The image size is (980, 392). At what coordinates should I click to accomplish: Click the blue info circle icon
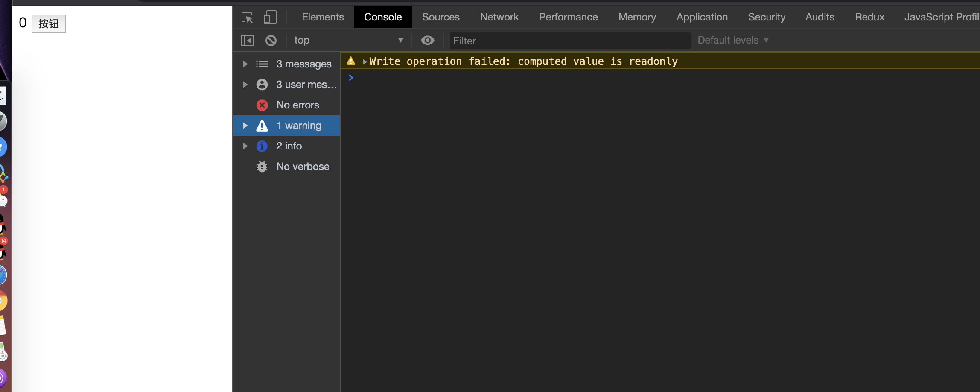click(262, 146)
